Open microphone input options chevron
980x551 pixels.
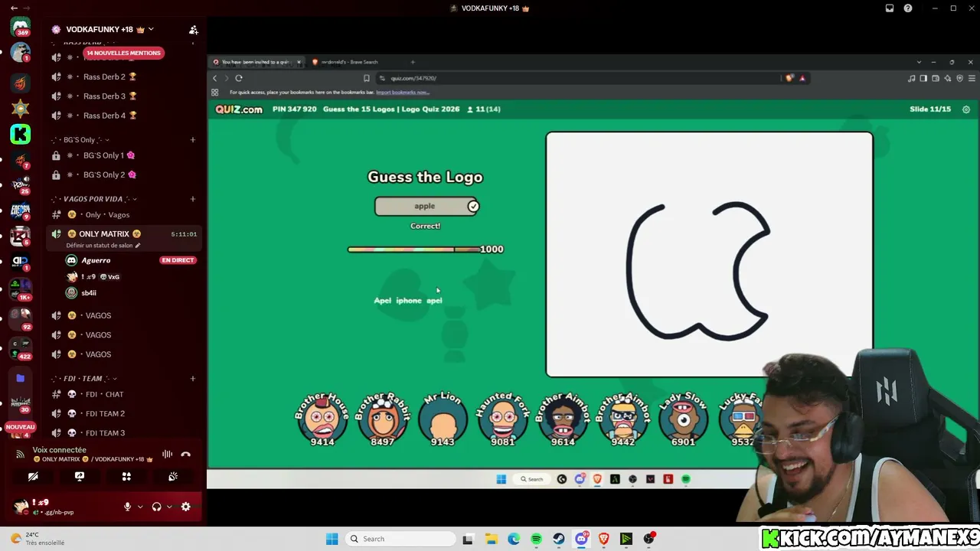click(140, 507)
